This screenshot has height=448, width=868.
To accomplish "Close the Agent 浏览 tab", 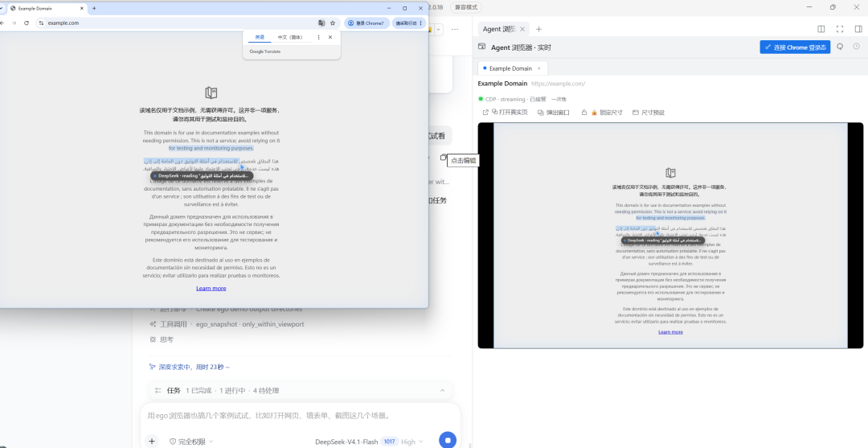I will click(522, 29).
